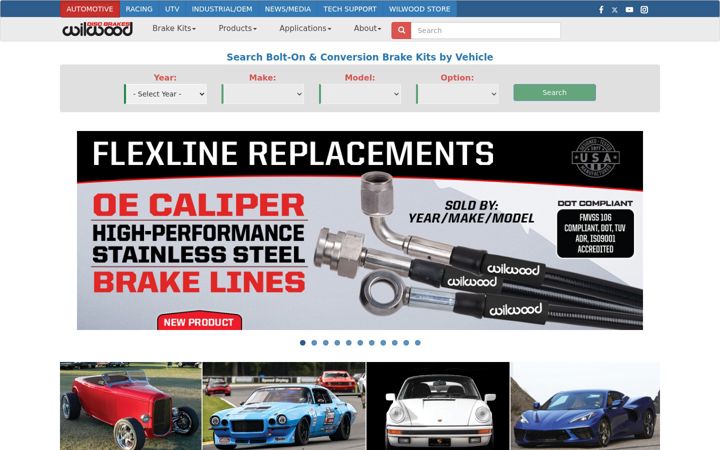Open the UTV section
This screenshot has width=720, height=450.
[172, 9]
